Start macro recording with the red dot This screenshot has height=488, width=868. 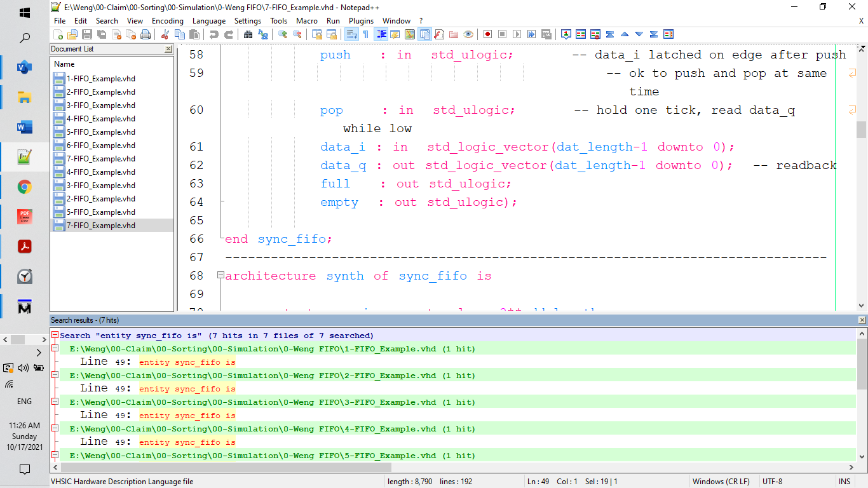coord(487,34)
